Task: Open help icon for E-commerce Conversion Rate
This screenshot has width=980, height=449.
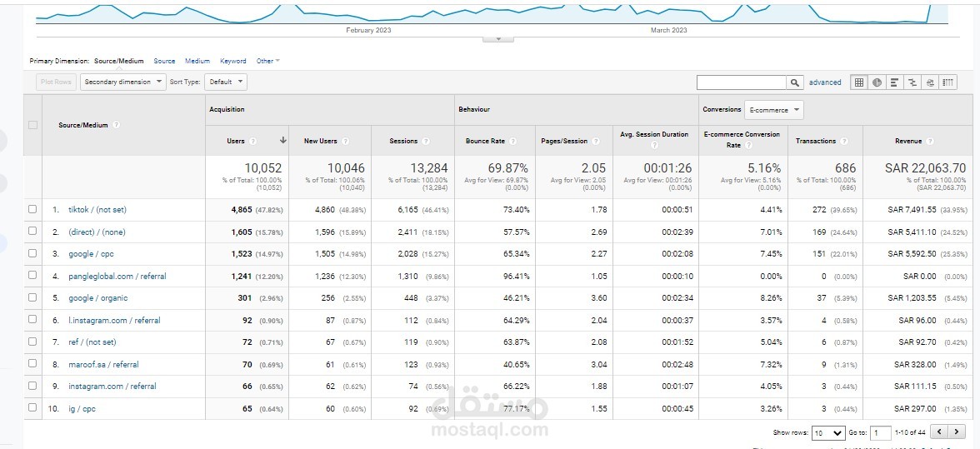Action: [748, 146]
